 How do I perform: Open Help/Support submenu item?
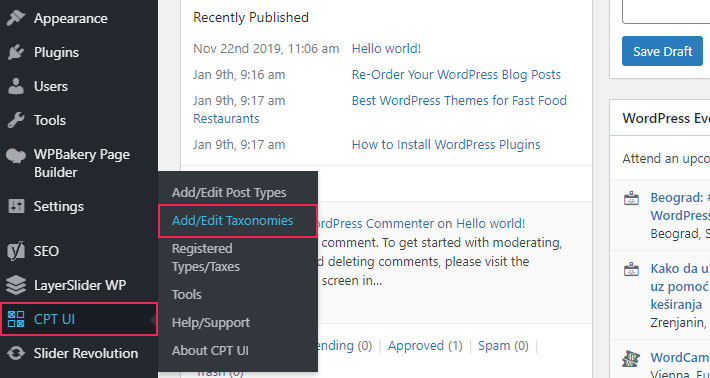211,323
